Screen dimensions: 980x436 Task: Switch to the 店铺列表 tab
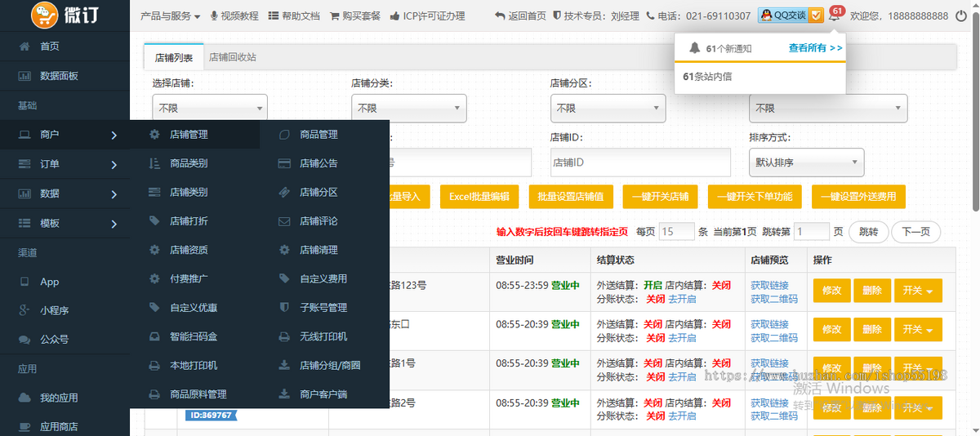pyautogui.click(x=174, y=57)
